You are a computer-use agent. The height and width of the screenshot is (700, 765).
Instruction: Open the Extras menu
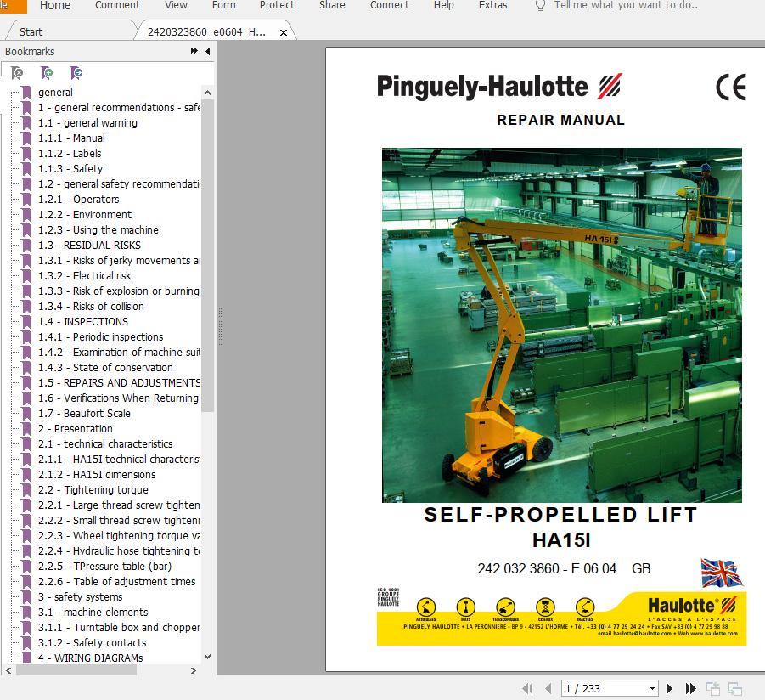tap(492, 6)
